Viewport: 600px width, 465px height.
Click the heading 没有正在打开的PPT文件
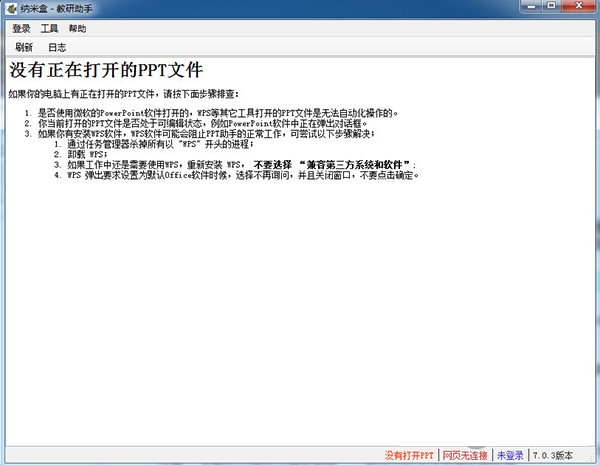coord(106,71)
